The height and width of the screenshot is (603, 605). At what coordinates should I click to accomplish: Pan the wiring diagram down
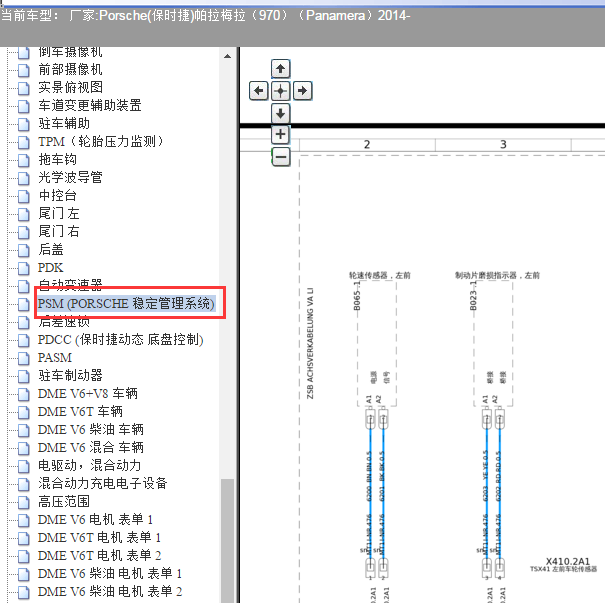point(281,113)
